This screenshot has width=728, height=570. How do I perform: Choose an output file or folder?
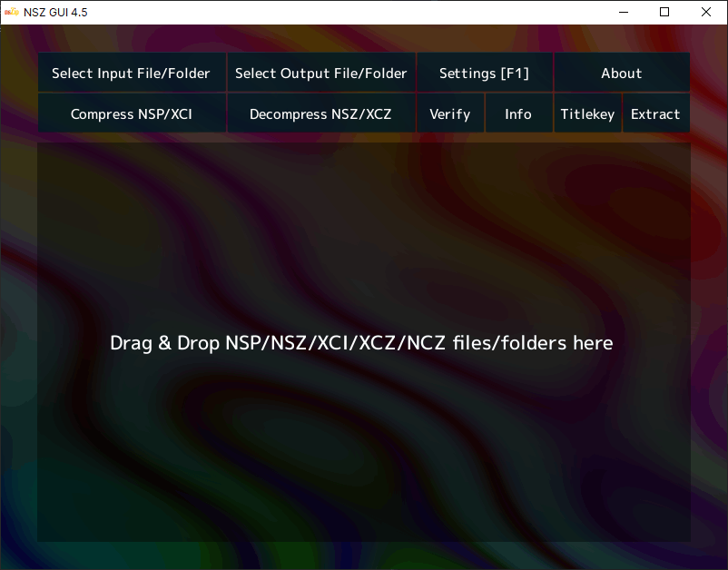(x=320, y=73)
